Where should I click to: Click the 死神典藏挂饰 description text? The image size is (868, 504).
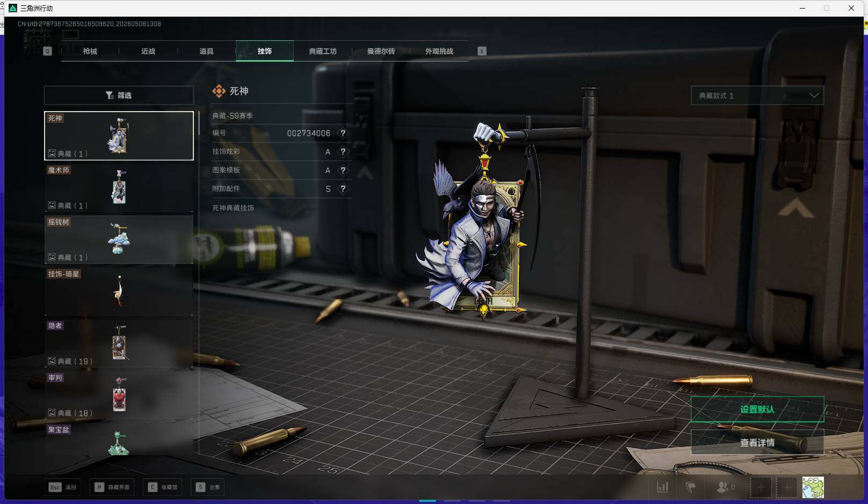(x=233, y=208)
